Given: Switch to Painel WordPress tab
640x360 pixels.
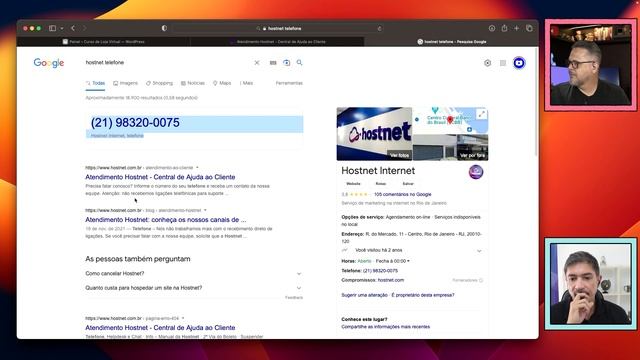Looking at the screenshot, I should (103, 42).
